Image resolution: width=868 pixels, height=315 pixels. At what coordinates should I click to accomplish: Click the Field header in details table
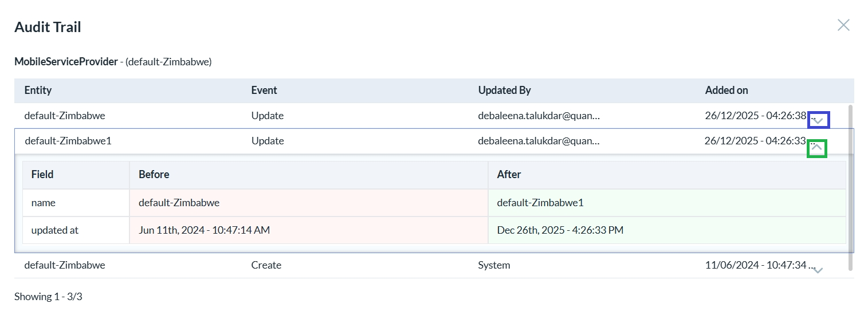coord(42,175)
